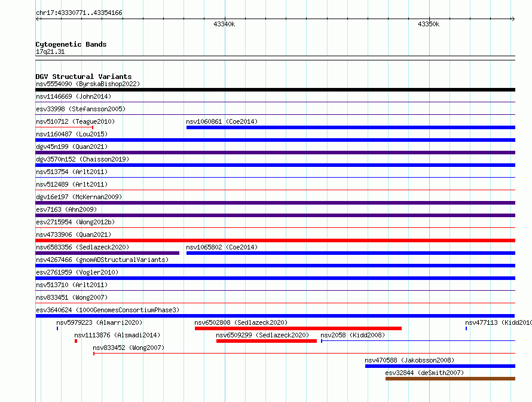Open esv2715954 (Wong2012b) label
This screenshot has width=532, height=402.
pyautogui.click(x=75, y=222)
